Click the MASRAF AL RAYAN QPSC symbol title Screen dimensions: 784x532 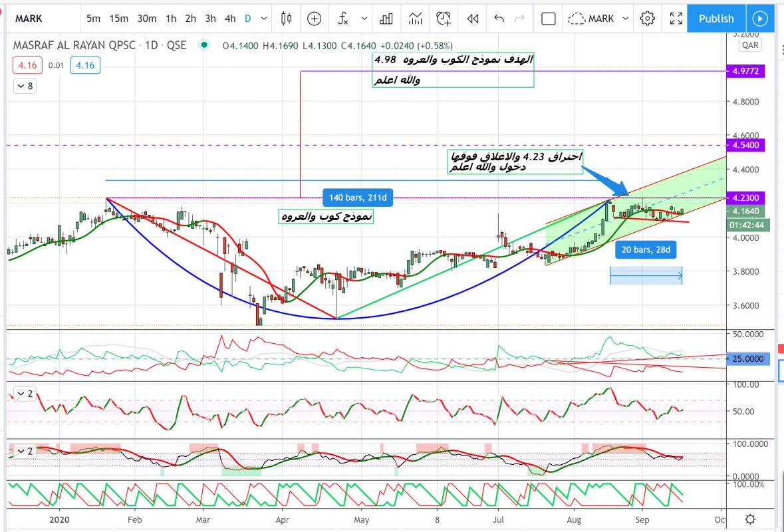click(x=74, y=45)
